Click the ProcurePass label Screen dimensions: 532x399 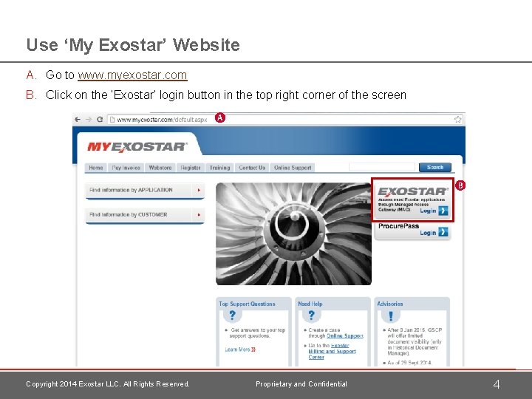click(399, 226)
